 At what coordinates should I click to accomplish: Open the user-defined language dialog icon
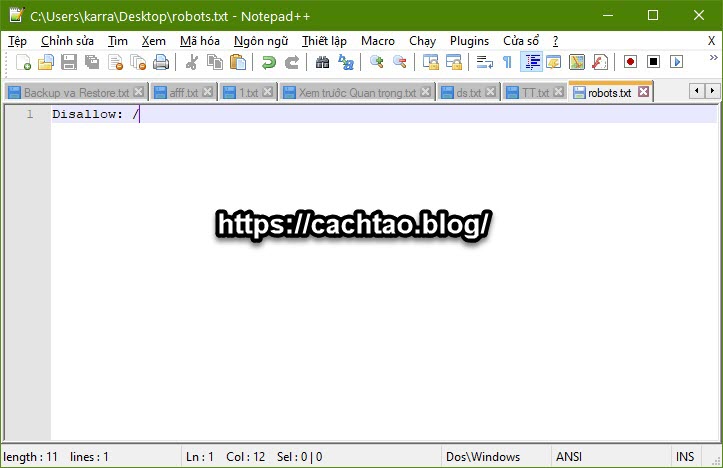(x=554, y=62)
